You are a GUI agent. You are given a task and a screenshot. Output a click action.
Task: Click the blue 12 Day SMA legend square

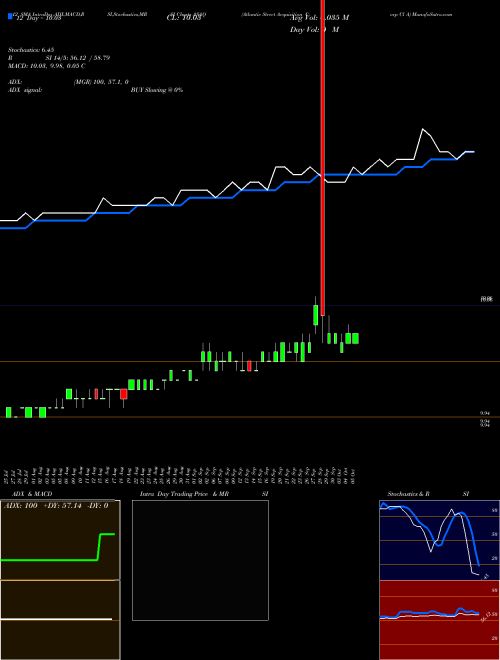[x=10, y=17]
